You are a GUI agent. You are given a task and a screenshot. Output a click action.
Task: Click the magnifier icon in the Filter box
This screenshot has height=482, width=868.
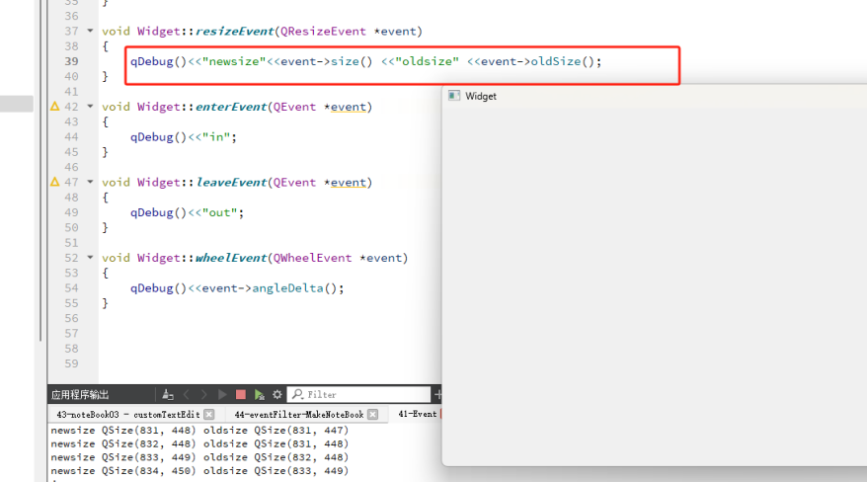point(298,394)
